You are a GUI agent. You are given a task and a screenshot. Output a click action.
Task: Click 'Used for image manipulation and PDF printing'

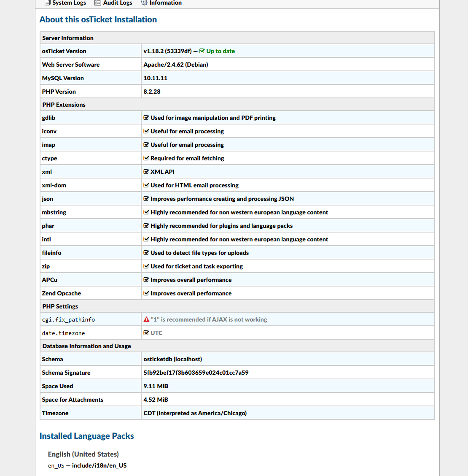[x=213, y=118]
